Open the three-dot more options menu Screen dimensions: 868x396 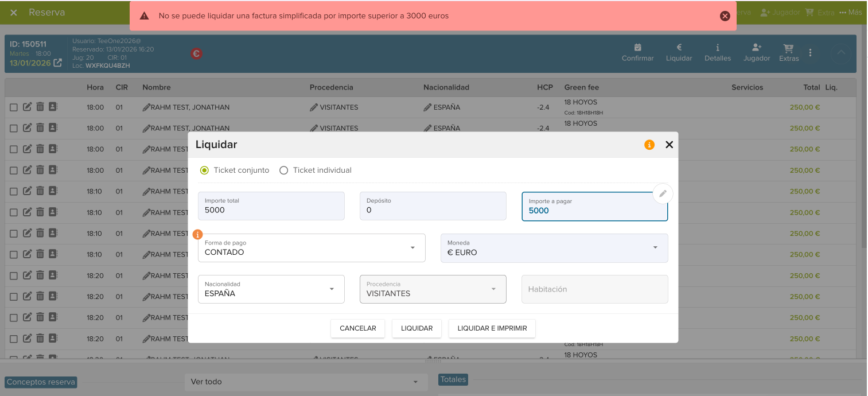810,53
